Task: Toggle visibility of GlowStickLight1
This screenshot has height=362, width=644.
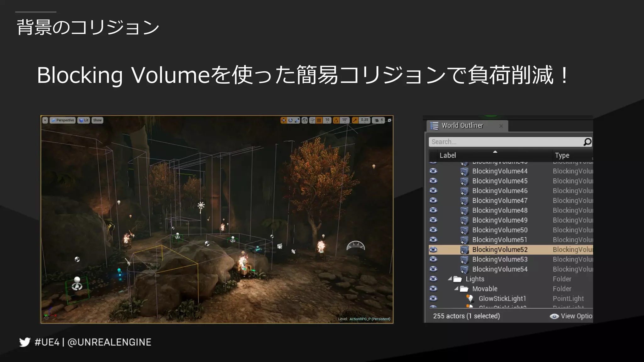Action: (433, 298)
